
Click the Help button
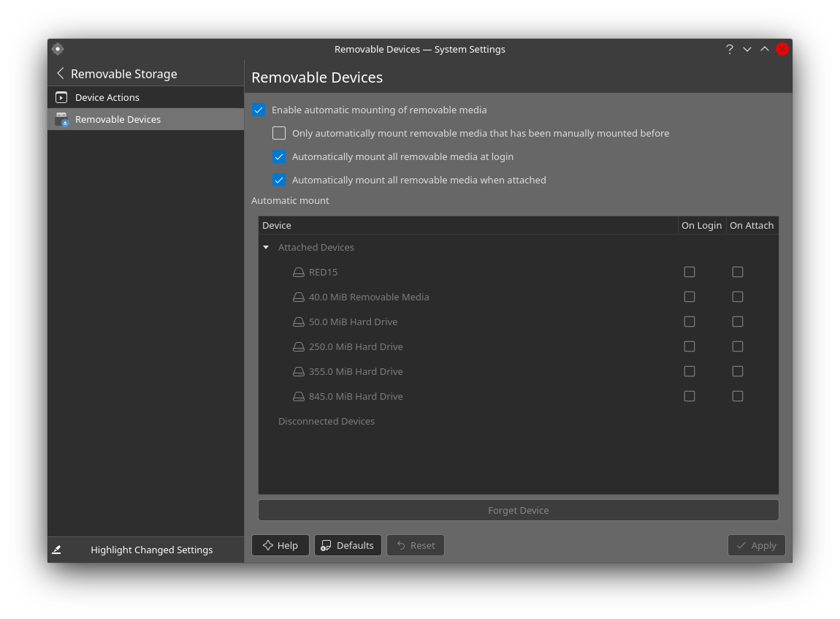(280, 545)
